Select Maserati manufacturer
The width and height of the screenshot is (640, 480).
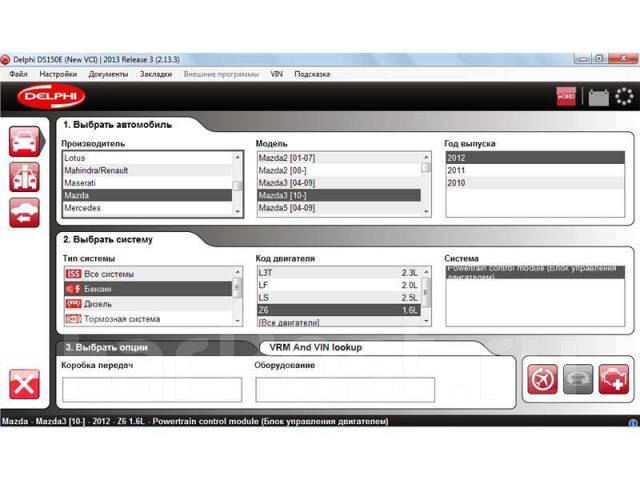147,183
